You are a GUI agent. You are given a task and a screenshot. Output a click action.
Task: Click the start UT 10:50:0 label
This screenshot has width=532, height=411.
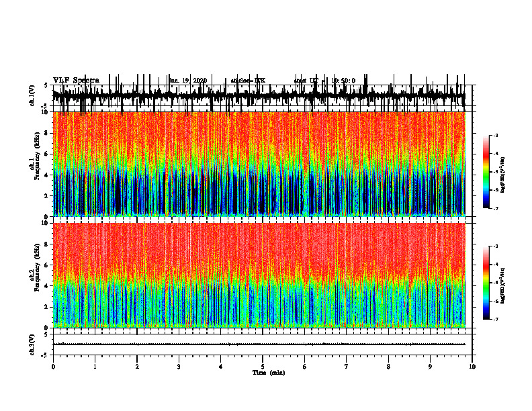point(324,81)
